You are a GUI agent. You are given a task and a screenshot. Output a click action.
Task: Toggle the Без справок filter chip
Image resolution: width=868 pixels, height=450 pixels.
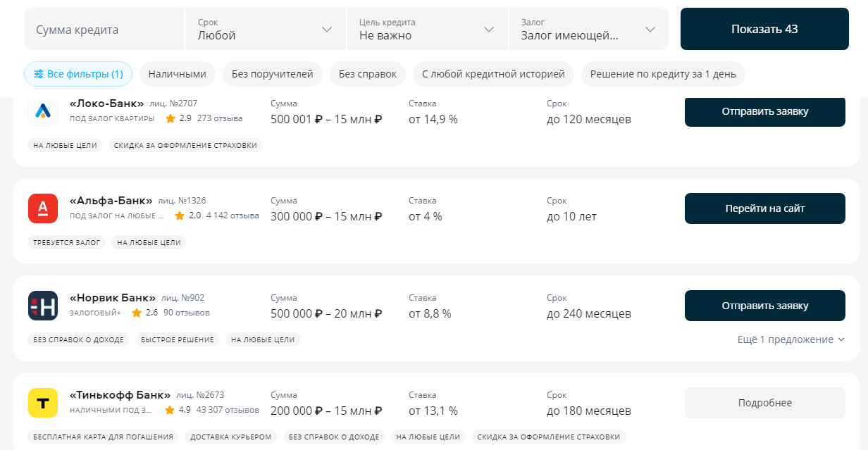click(x=368, y=74)
